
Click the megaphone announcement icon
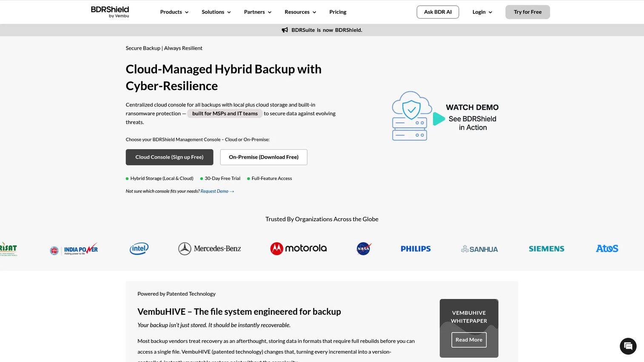point(285,30)
